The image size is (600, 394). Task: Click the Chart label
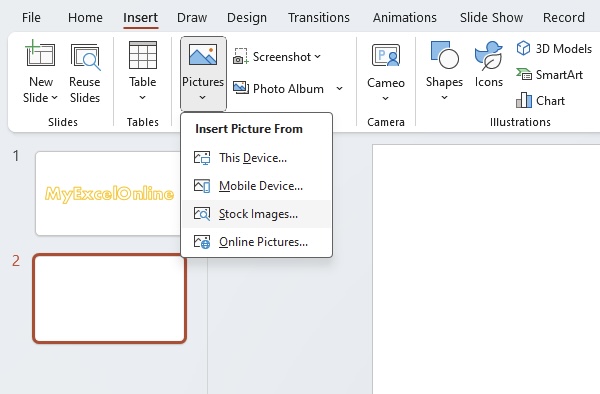[550, 101]
